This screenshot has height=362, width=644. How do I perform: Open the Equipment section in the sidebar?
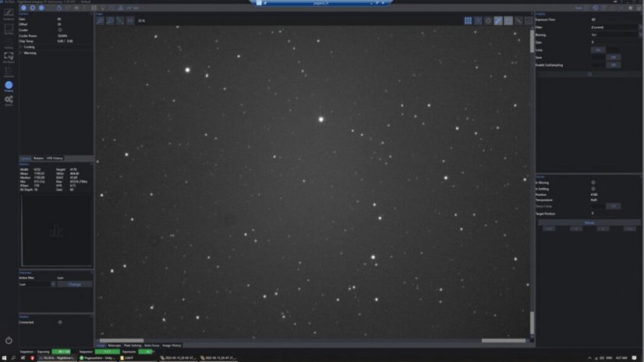click(x=9, y=14)
